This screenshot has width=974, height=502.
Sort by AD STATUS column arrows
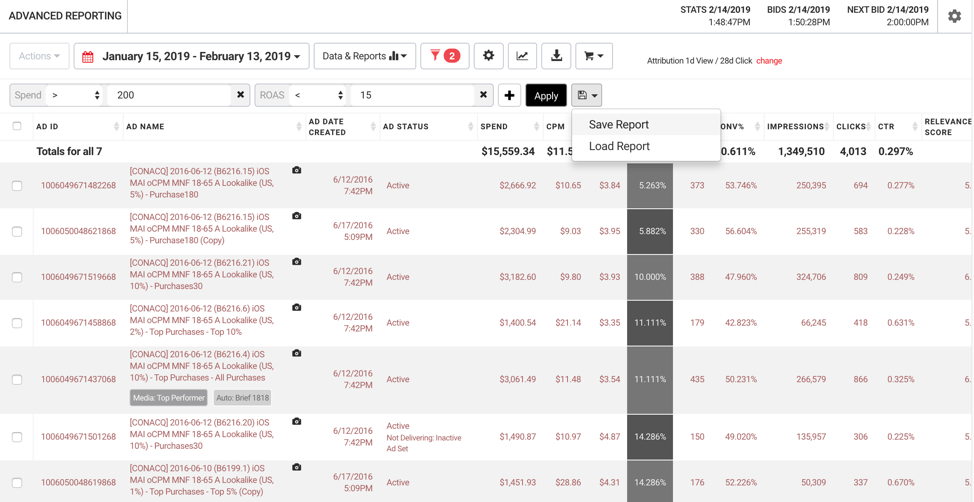click(x=471, y=127)
